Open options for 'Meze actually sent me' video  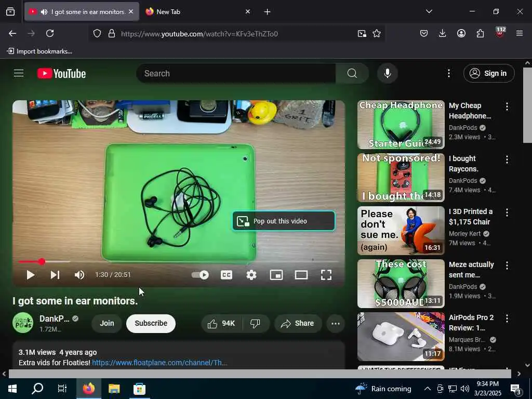[507, 265]
